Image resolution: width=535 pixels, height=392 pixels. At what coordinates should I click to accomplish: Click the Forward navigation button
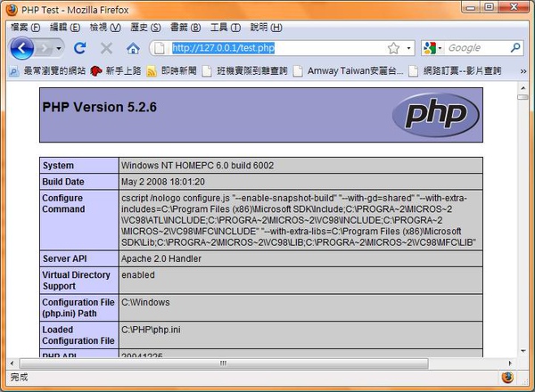point(45,48)
